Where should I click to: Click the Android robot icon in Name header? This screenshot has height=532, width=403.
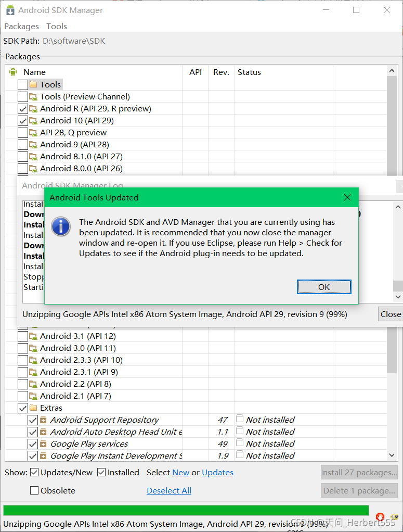13,72
